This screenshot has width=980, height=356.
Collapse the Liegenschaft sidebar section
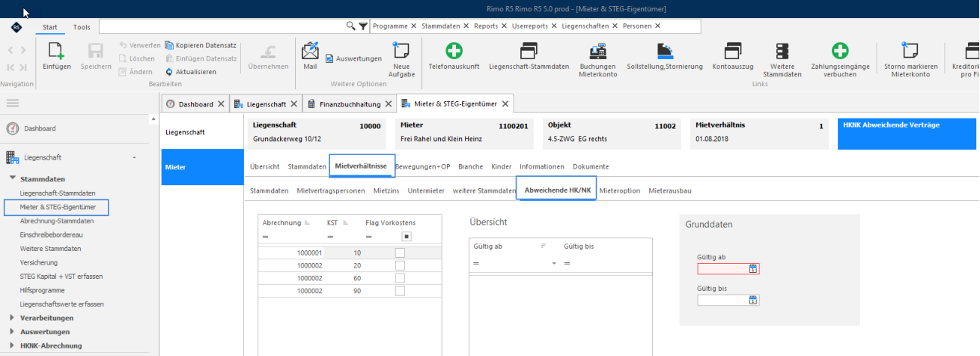(134, 157)
